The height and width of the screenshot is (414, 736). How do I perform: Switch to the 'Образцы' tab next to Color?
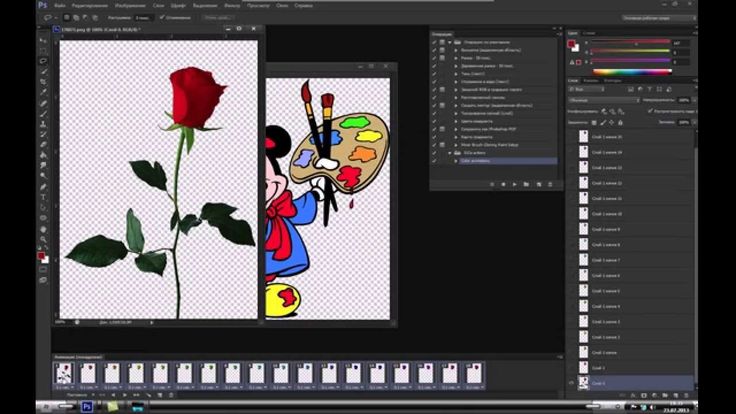point(587,33)
